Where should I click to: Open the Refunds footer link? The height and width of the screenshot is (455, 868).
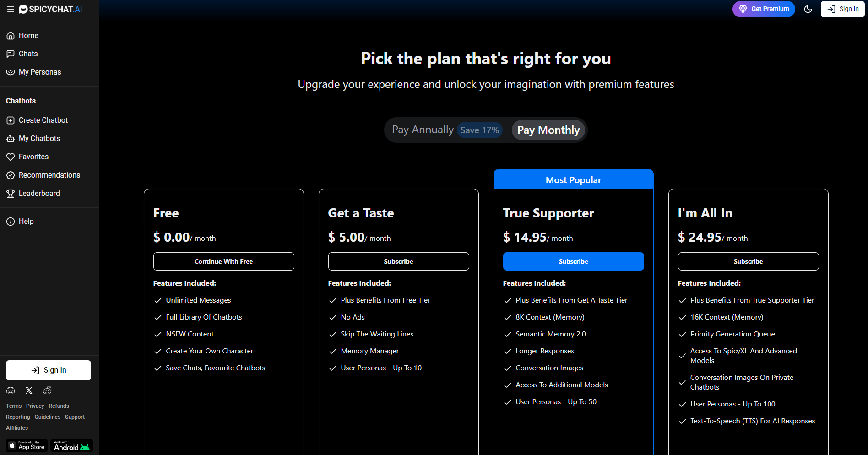tap(59, 406)
